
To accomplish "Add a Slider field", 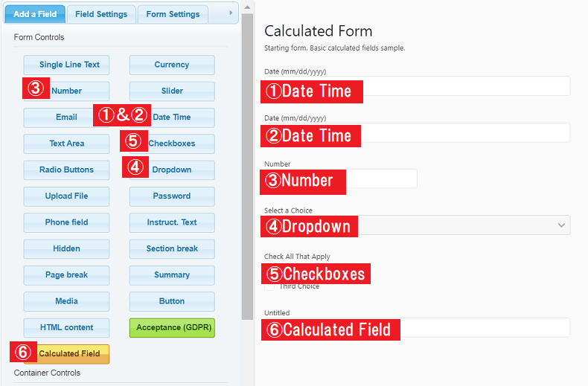I will tap(172, 91).
